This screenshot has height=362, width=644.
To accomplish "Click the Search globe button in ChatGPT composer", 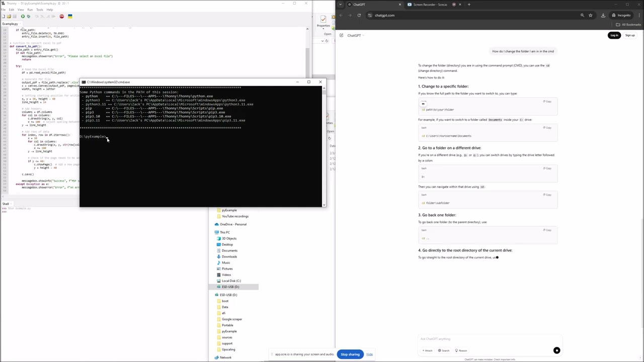I will point(444,350).
